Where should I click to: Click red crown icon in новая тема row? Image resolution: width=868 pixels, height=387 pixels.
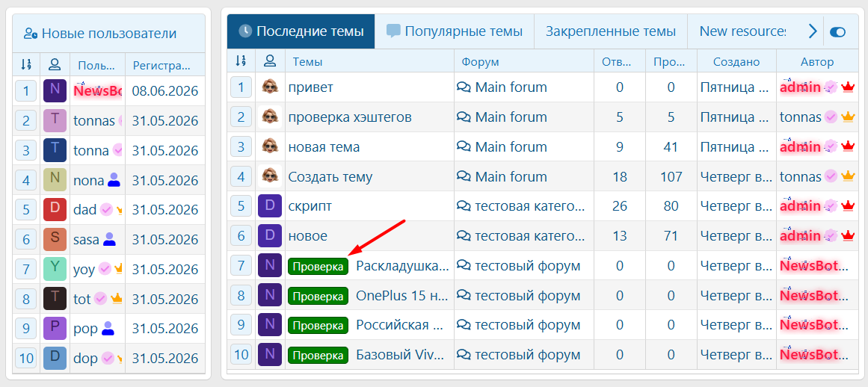coord(848,146)
